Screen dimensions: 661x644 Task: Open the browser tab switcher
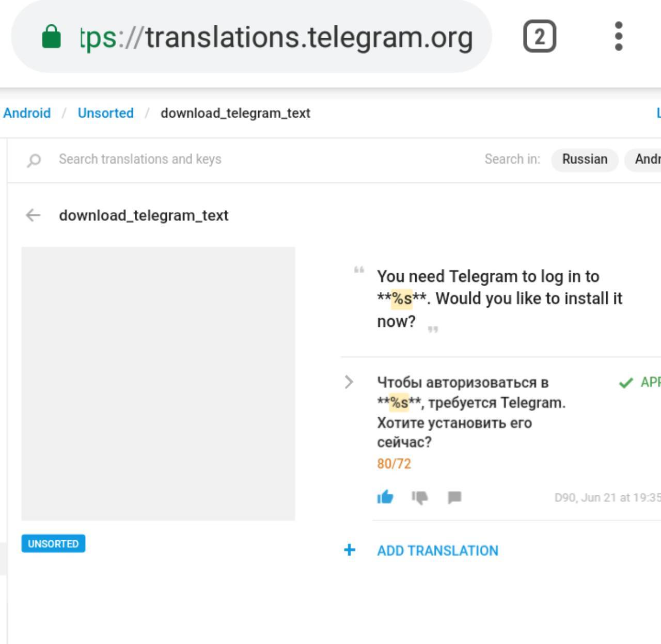pyautogui.click(x=540, y=37)
